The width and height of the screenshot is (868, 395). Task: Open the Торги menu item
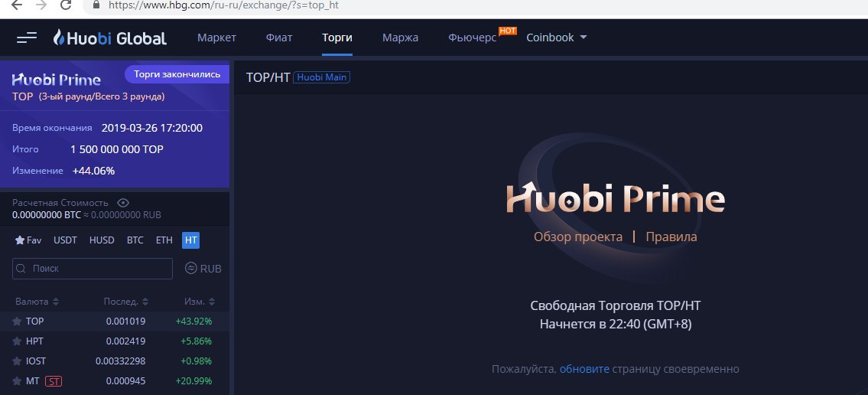(337, 38)
